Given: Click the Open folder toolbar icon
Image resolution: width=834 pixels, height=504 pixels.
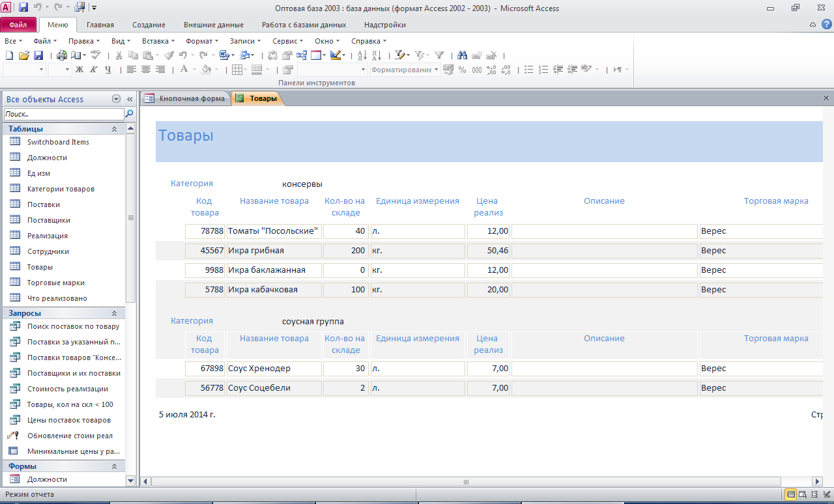Looking at the screenshot, I should click(x=23, y=56).
